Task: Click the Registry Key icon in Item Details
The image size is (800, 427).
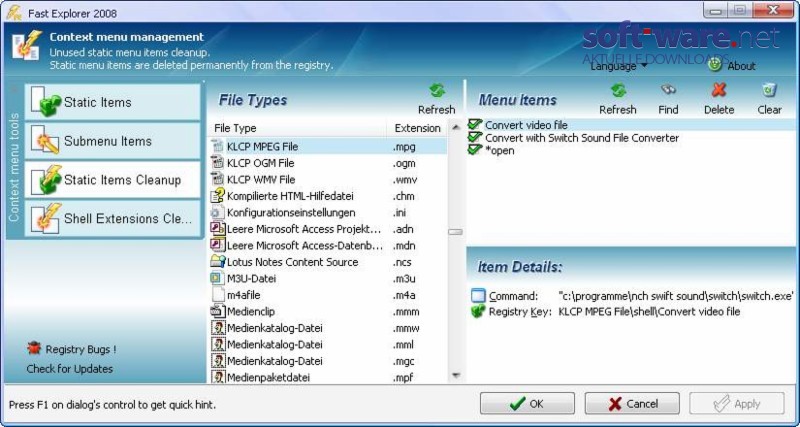Action: point(478,311)
